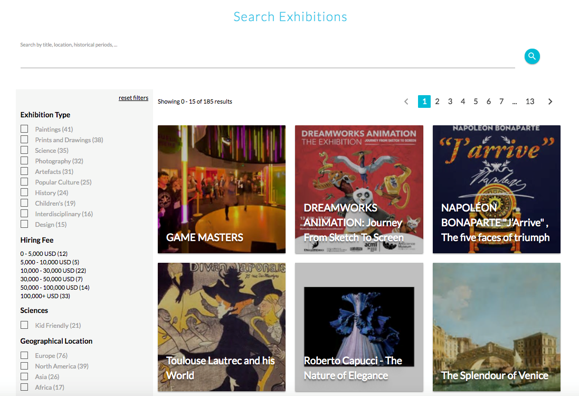
Task: Select the Artefacts (31) checkbox
Action: pos(24,171)
